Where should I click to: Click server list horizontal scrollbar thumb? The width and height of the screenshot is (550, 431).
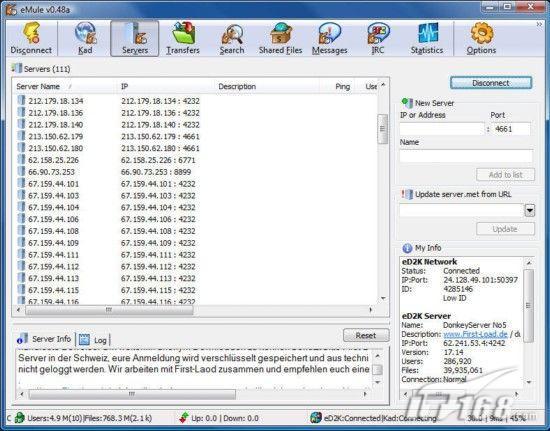[109, 310]
